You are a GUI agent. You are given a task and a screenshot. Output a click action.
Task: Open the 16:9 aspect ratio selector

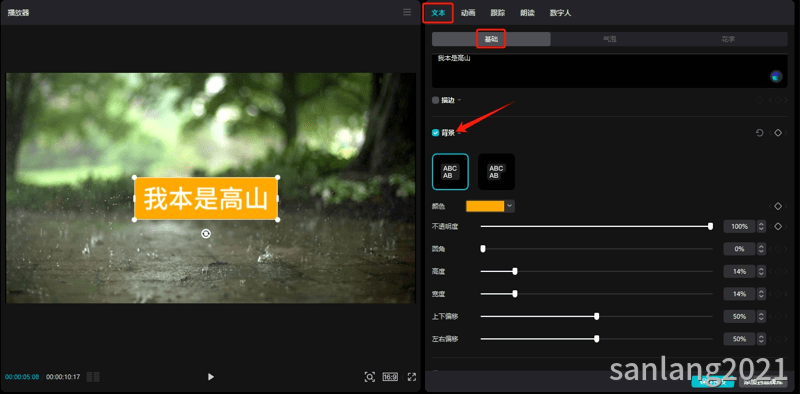pyautogui.click(x=390, y=377)
